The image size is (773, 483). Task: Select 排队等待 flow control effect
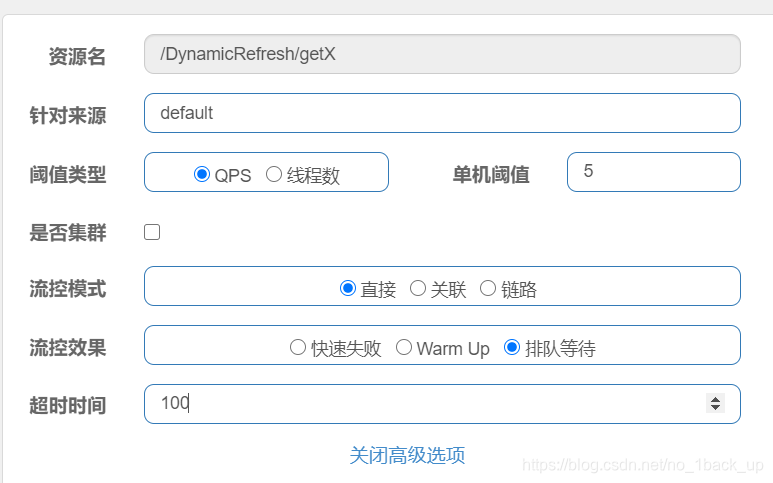click(x=512, y=347)
